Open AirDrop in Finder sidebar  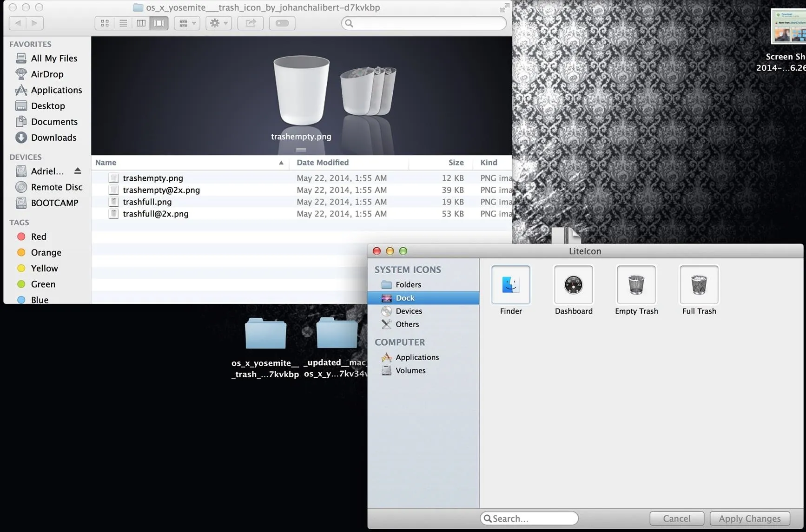pyautogui.click(x=40, y=74)
